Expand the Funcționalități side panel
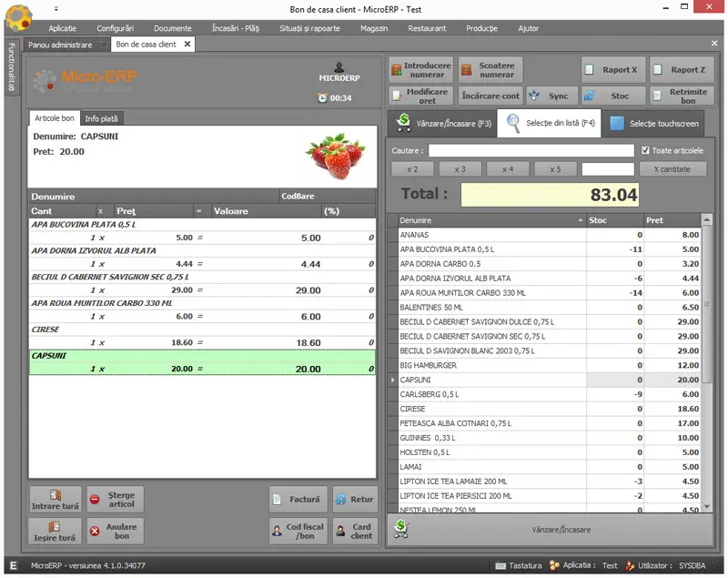This screenshot has width=728, height=578. pos(12,66)
